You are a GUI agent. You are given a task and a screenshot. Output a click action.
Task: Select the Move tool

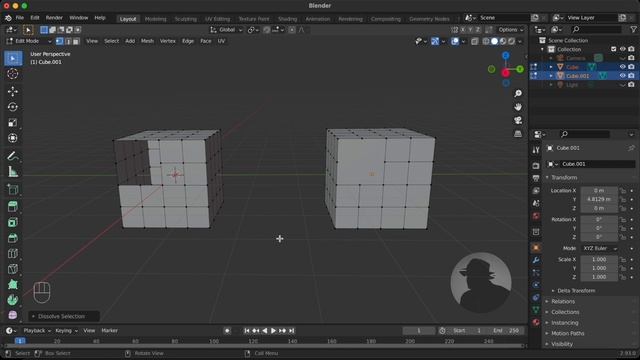click(13, 91)
